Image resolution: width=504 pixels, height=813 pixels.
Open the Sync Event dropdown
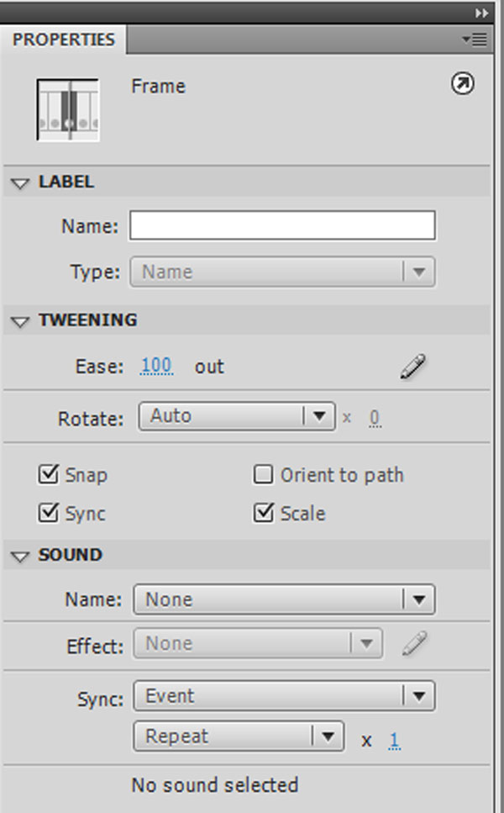coord(284,696)
